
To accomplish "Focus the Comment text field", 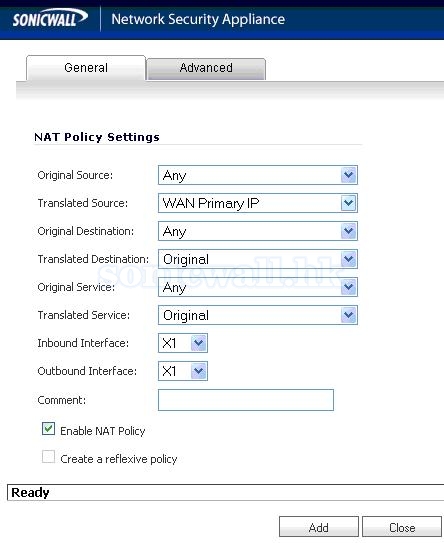I will click(x=246, y=400).
